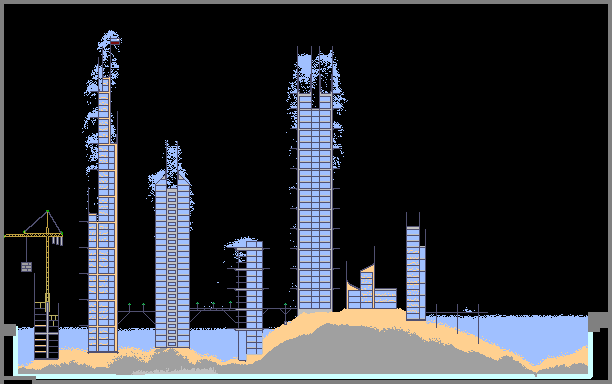Click the gray load hanging from the crane
This screenshot has width=612, height=384.
(26, 267)
